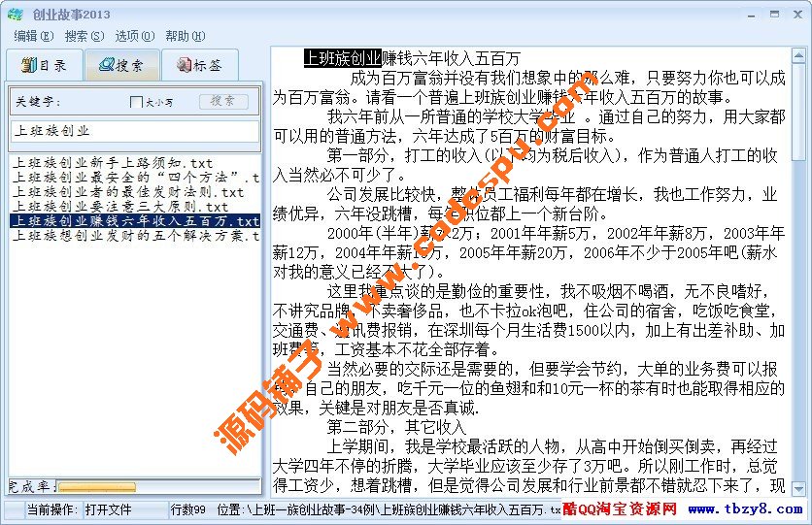Screen dimensions: 812x525
Task: Switch to the 目录 tab
Action: [45, 65]
